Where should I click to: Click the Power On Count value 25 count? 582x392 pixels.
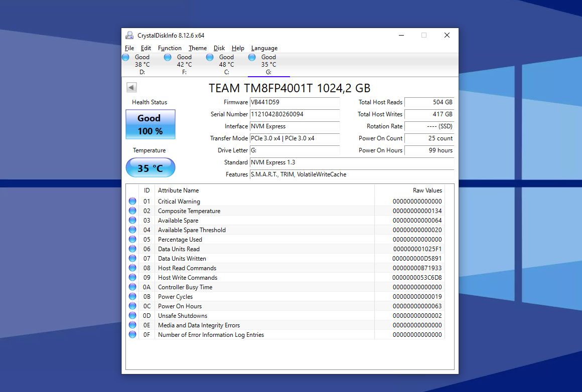coord(429,138)
